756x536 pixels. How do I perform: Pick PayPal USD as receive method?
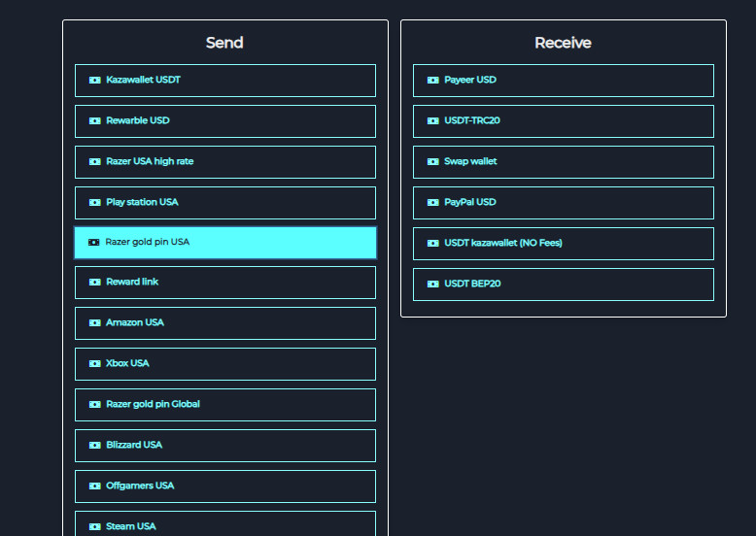point(564,203)
